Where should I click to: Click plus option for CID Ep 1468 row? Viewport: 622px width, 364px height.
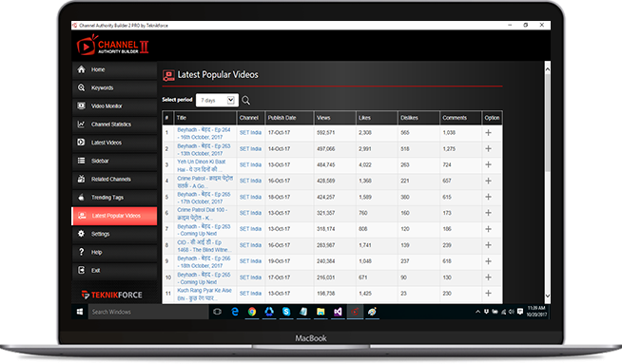coord(488,245)
